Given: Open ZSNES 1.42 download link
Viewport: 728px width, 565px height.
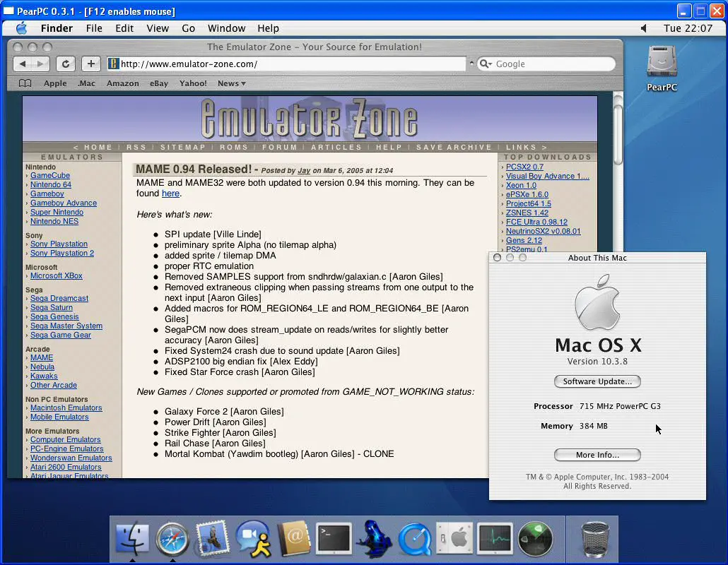Looking at the screenshot, I should pos(527,213).
